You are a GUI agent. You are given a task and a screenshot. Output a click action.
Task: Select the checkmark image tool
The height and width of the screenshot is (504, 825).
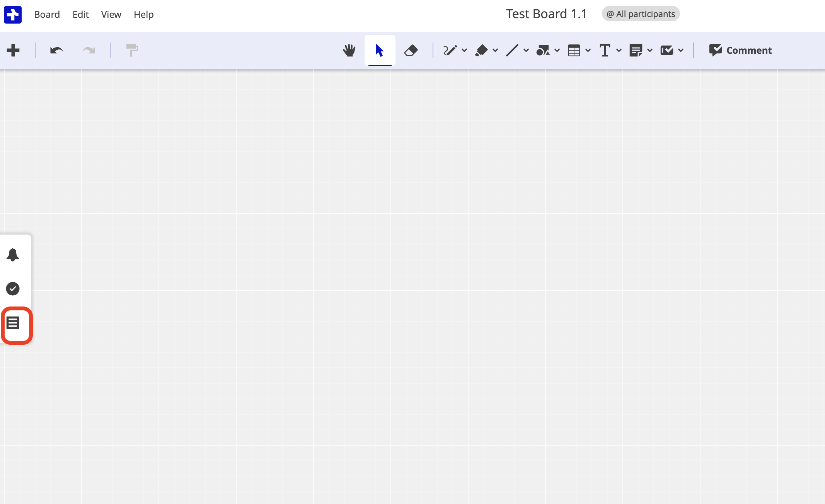tap(667, 50)
